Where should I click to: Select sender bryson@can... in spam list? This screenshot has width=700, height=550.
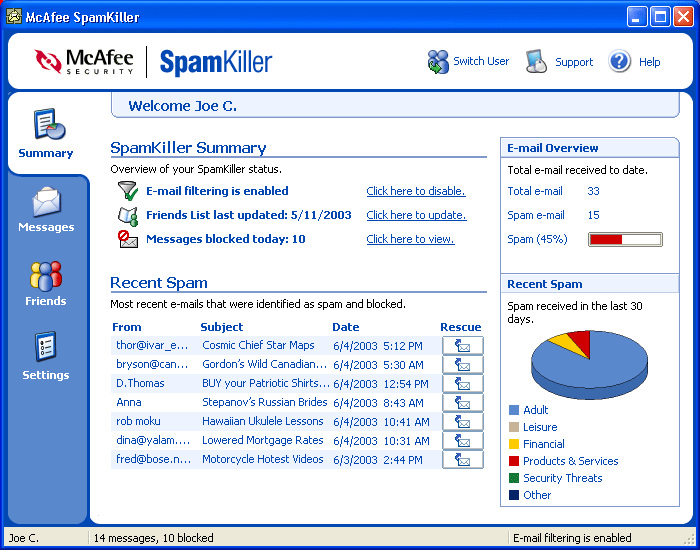[152, 364]
